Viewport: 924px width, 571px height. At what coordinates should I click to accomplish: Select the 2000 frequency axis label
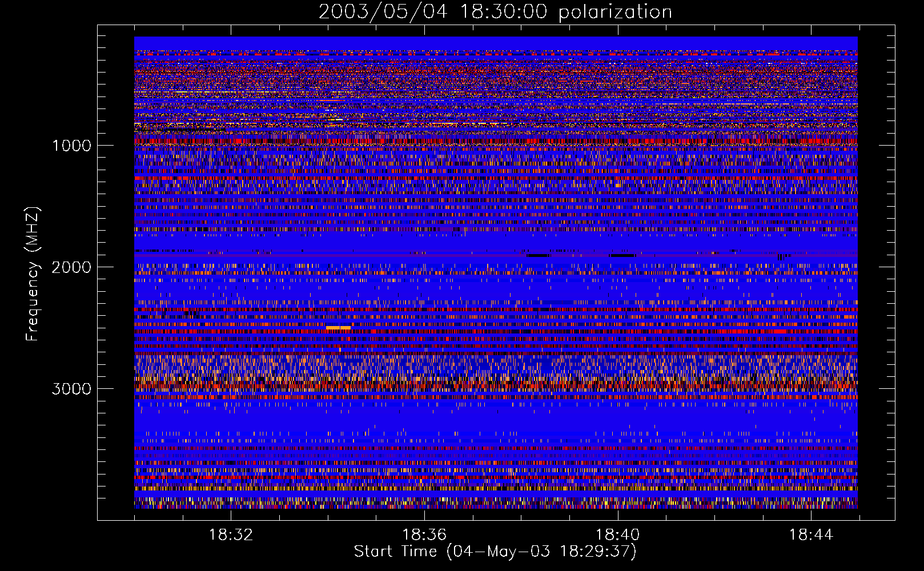(x=72, y=267)
